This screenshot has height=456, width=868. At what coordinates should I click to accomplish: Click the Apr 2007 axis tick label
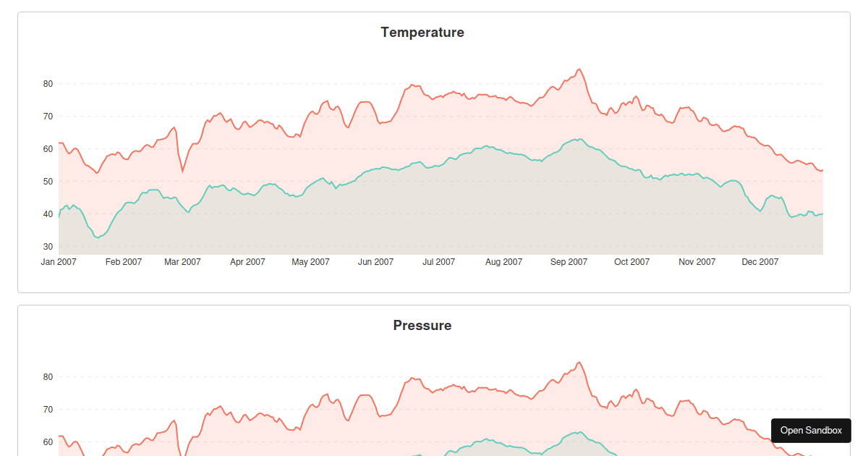pos(247,262)
